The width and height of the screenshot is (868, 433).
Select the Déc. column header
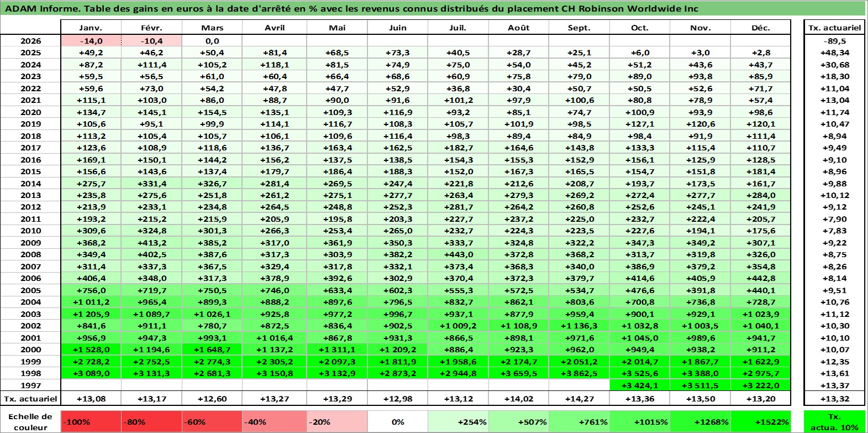pos(761,28)
